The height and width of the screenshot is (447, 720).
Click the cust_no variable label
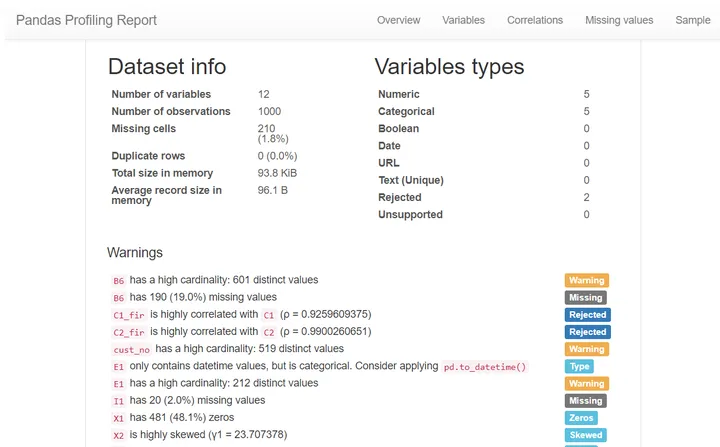132,349
